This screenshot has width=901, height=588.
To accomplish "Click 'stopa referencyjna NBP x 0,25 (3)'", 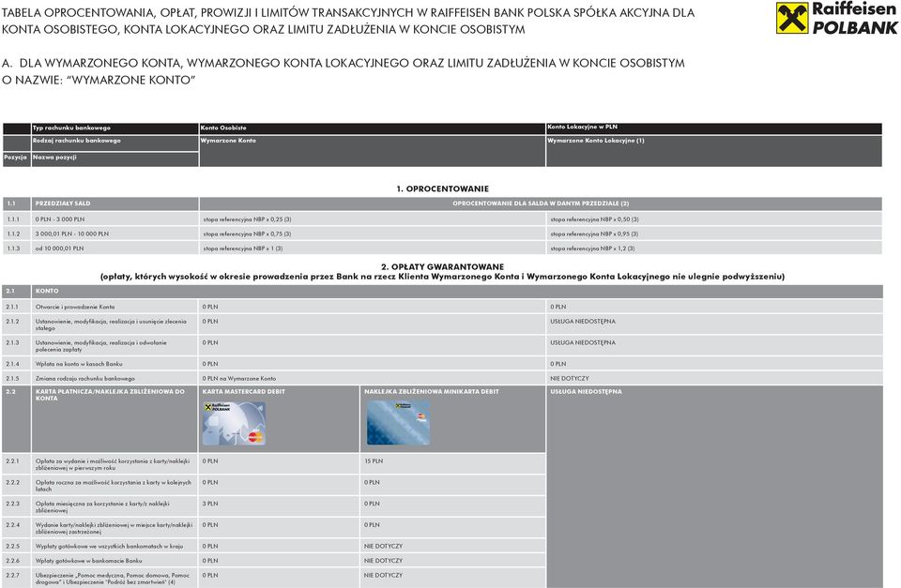I will click(247, 219).
